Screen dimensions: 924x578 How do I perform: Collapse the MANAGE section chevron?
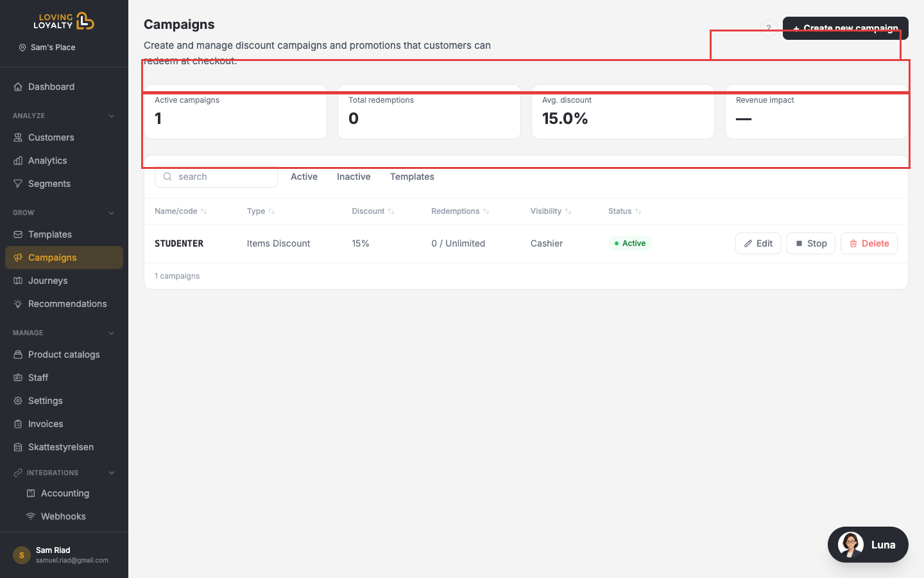(112, 333)
